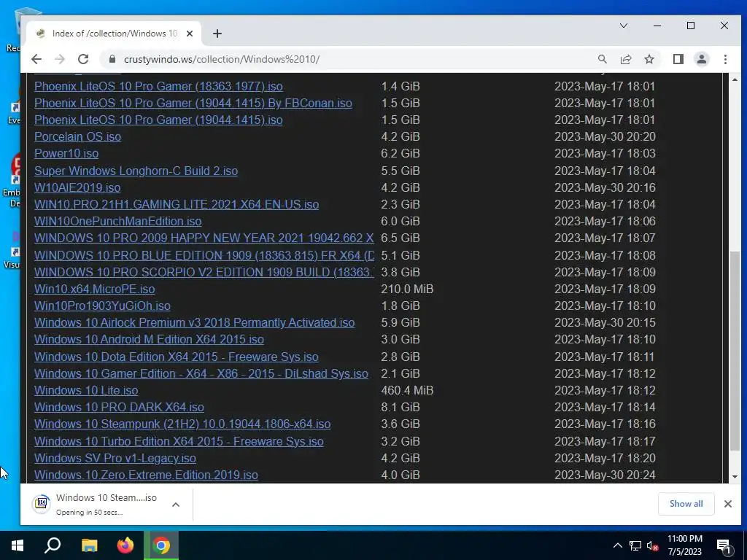This screenshot has width=747, height=560.
Task: Open File Explorer from taskbar
Action: click(x=89, y=545)
